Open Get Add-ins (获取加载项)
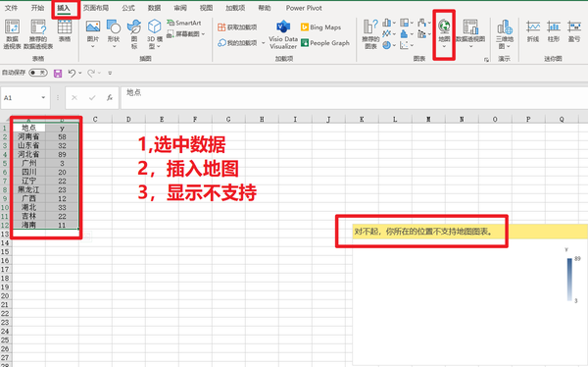 click(x=237, y=27)
